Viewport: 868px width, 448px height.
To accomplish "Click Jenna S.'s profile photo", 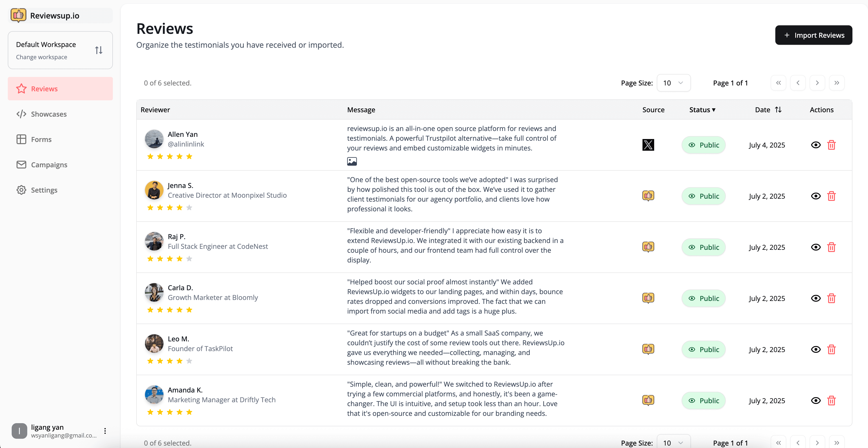I will click(154, 190).
